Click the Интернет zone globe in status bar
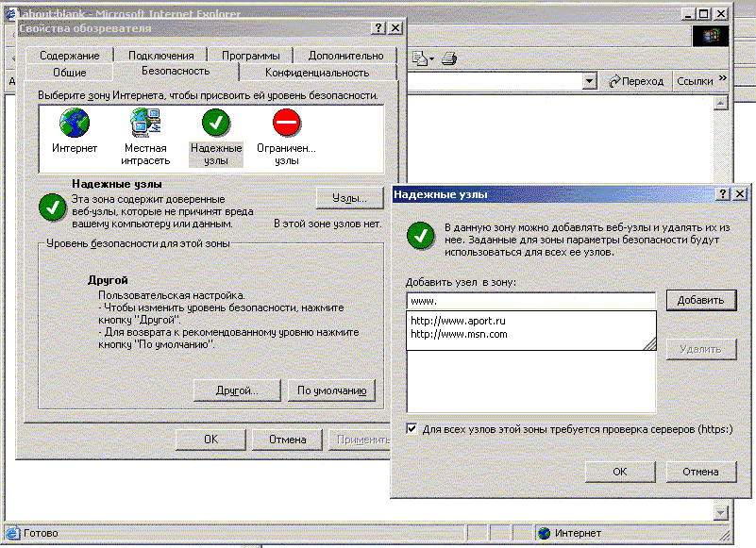This screenshot has width=756, height=548. click(x=545, y=533)
